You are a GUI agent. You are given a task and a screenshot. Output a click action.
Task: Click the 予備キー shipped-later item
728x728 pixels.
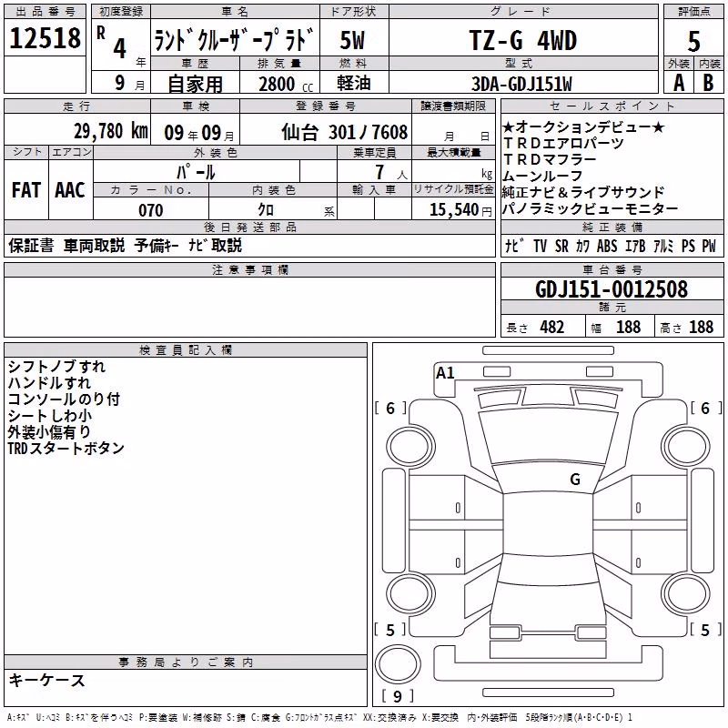pyautogui.click(x=157, y=246)
